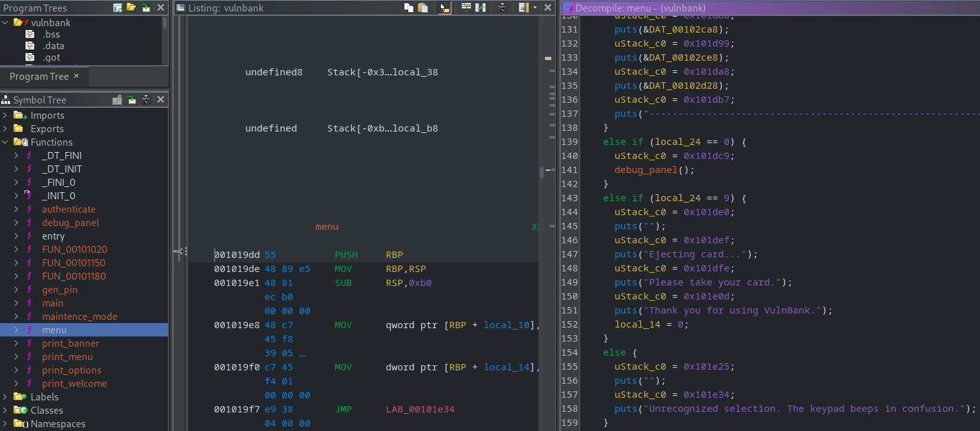Collapse the Functions folder in Symbol Tree
980x431 pixels.
(x=6, y=142)
